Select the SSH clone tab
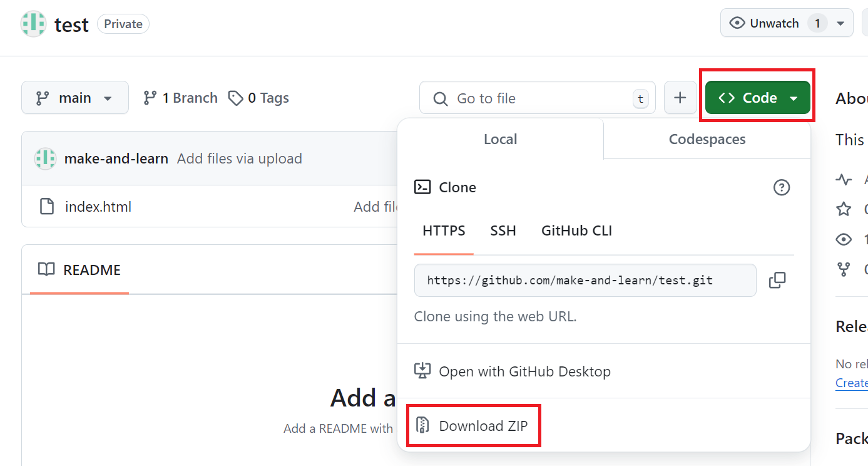Viewport: 868px width, 466px height. tap(503, 230)
